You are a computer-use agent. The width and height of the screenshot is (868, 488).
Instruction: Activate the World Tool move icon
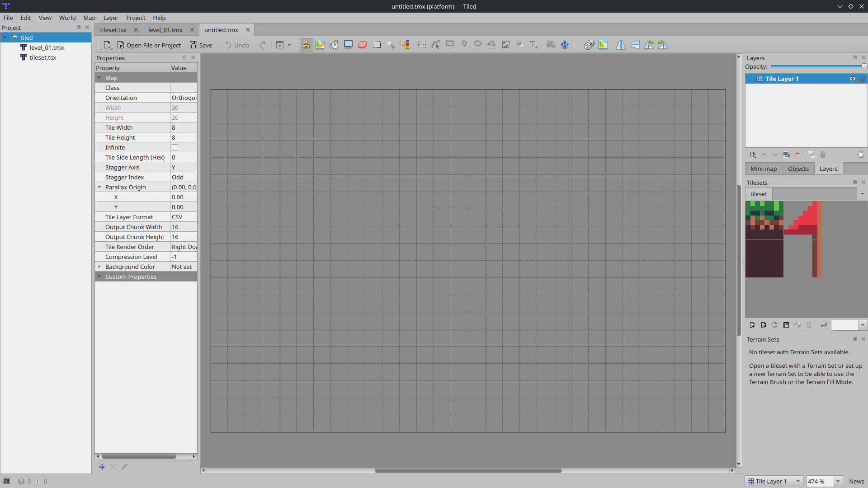coord(565,45)
